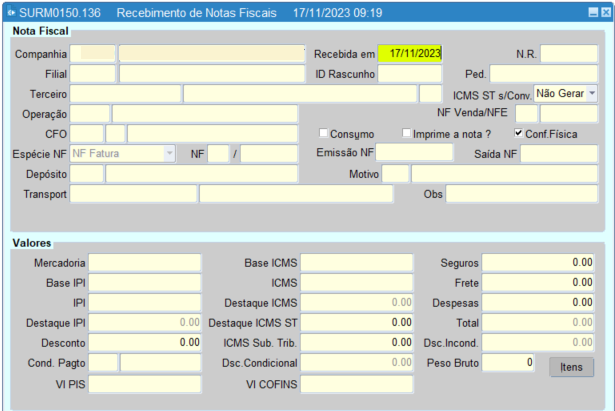
Task: Click the Mercadoria value field
Action: point(145,262)
